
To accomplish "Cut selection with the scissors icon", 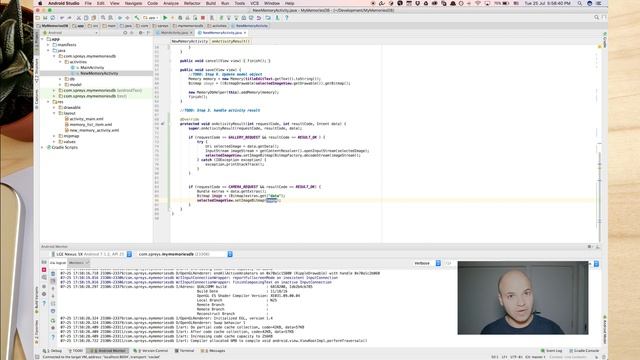I will click(78, 18).
